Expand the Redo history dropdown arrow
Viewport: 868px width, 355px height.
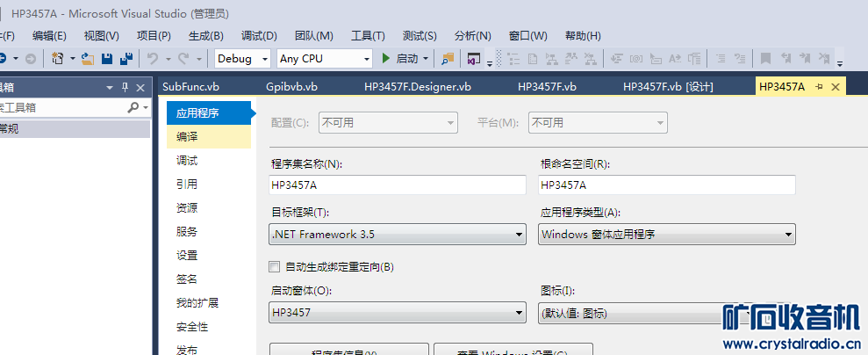coord(197,58)
